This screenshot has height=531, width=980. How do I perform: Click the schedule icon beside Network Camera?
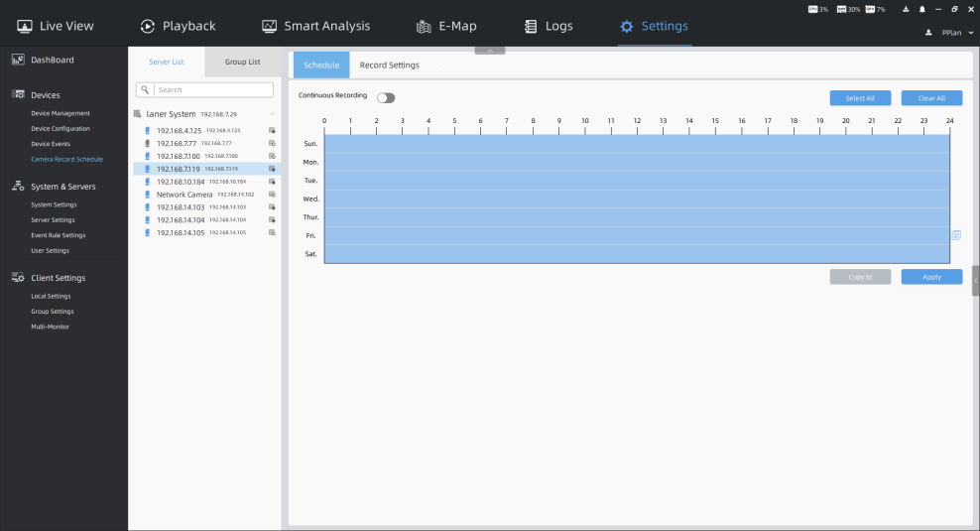[272, 195]
